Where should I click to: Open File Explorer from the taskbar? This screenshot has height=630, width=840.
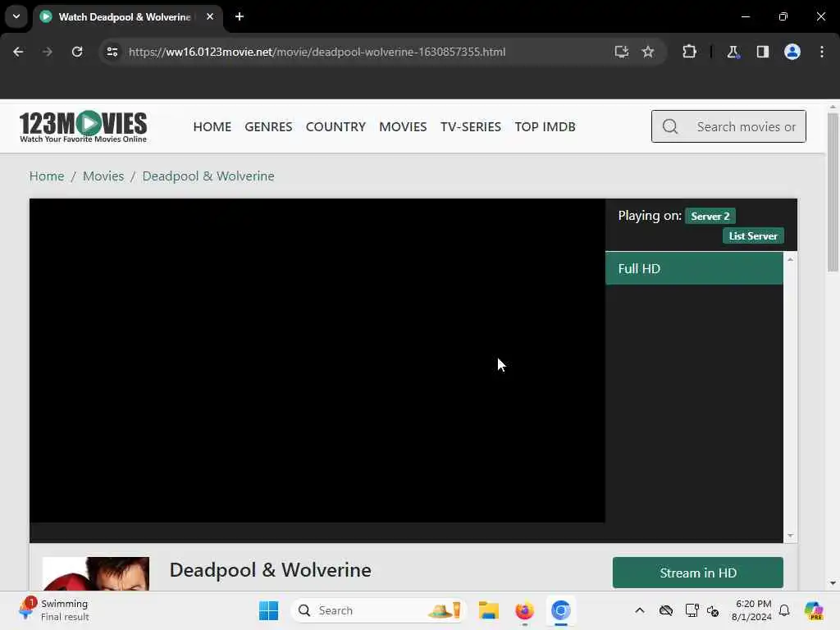pos(489,610)
